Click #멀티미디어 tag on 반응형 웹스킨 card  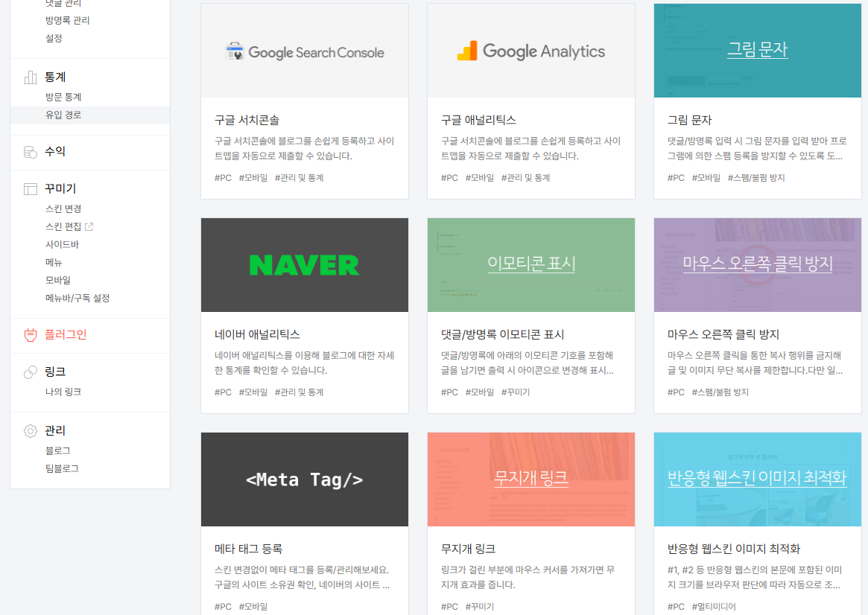[x=714, y=607]
